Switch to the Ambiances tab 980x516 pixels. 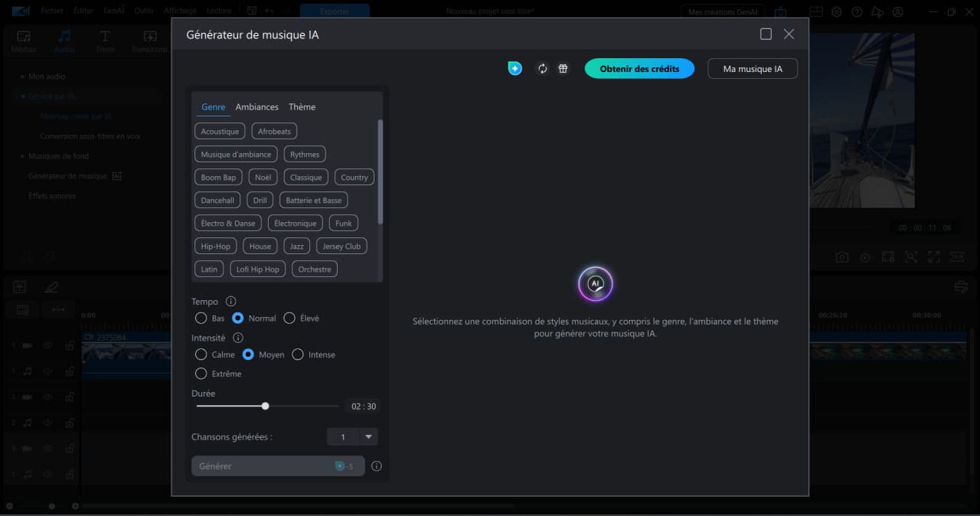click(x=256, y=106)
